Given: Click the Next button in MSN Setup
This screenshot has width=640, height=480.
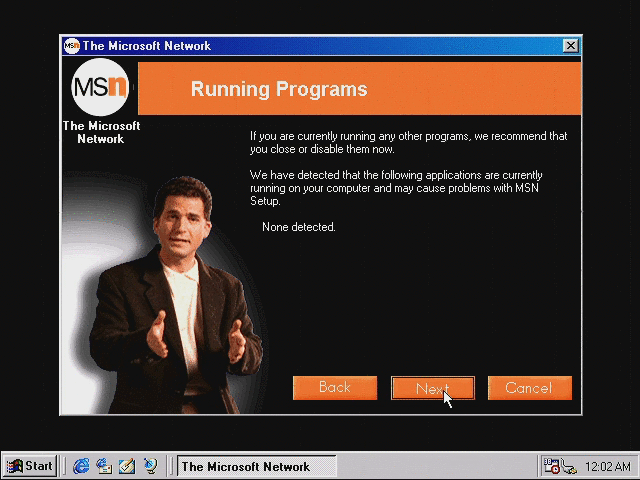Looking at the screenshot, I should [433, 388].
